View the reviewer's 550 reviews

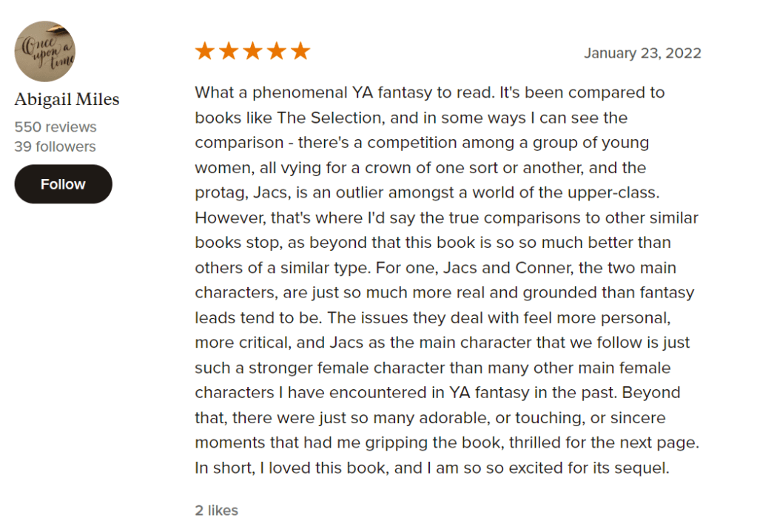pyautogui.click(x=55, y=127)
